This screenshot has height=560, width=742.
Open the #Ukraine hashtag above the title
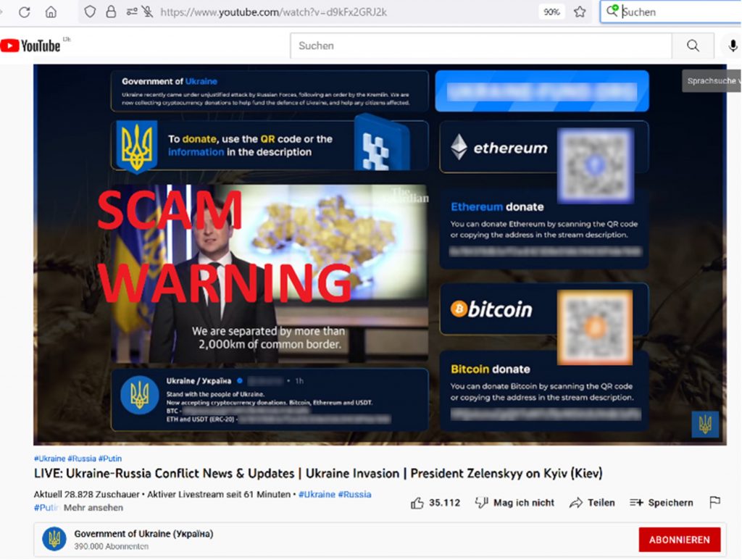pos(49,459)
